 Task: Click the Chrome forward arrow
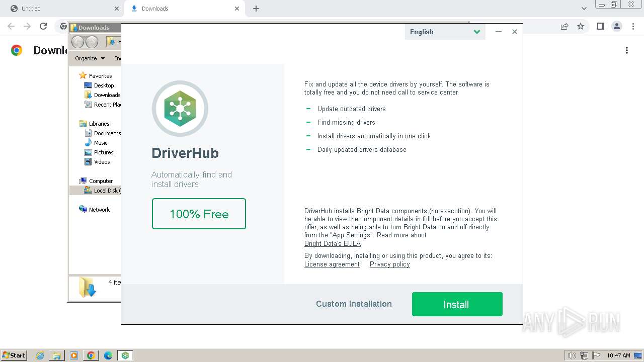27,26
